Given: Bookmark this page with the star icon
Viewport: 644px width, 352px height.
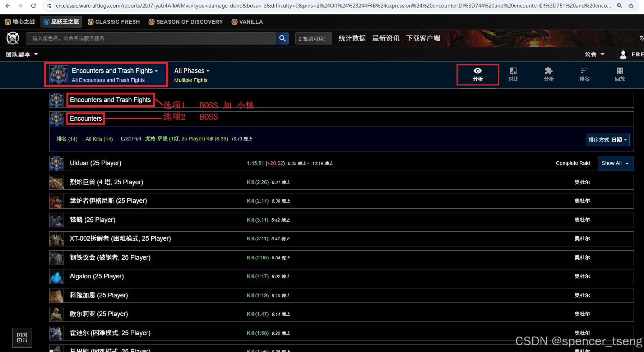Looking at the screenshot, I should point(631,6).
